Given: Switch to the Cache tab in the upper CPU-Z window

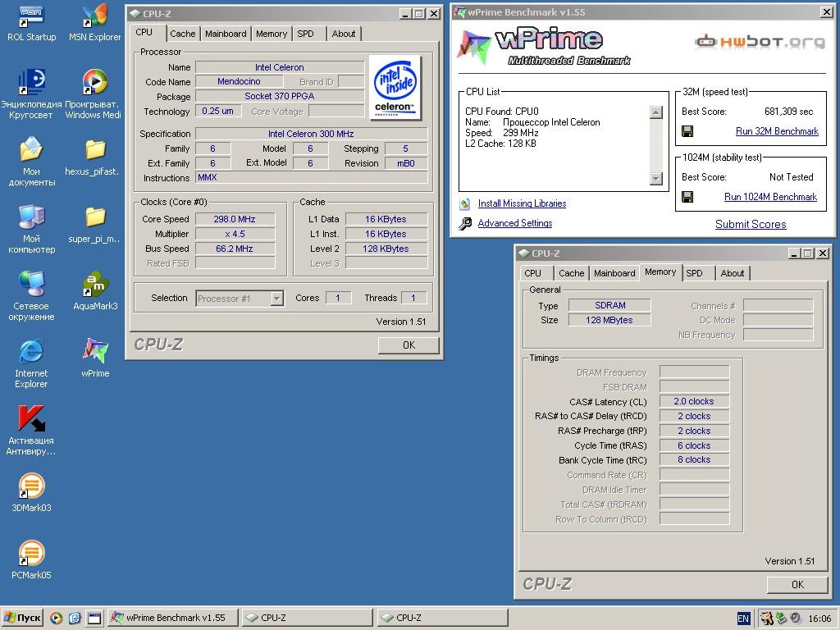Looking at the screenshot, I should (x=183, y=34).
